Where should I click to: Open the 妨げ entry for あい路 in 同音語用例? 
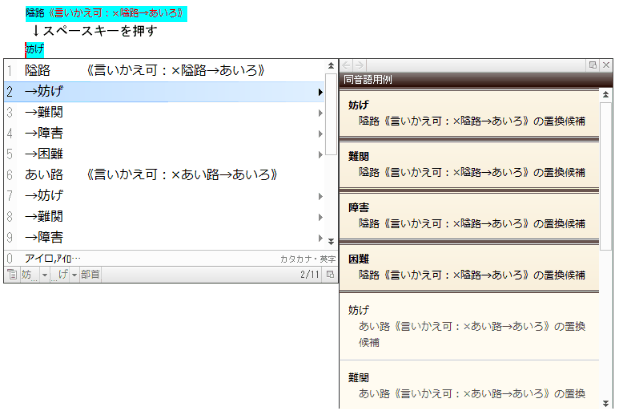[x=469, y=326]
